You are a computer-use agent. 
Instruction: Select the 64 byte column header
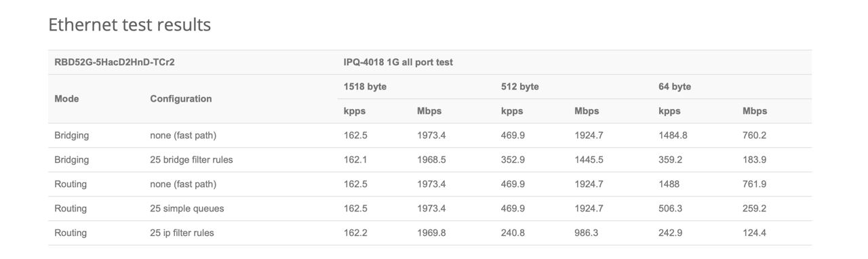(675, 87)
